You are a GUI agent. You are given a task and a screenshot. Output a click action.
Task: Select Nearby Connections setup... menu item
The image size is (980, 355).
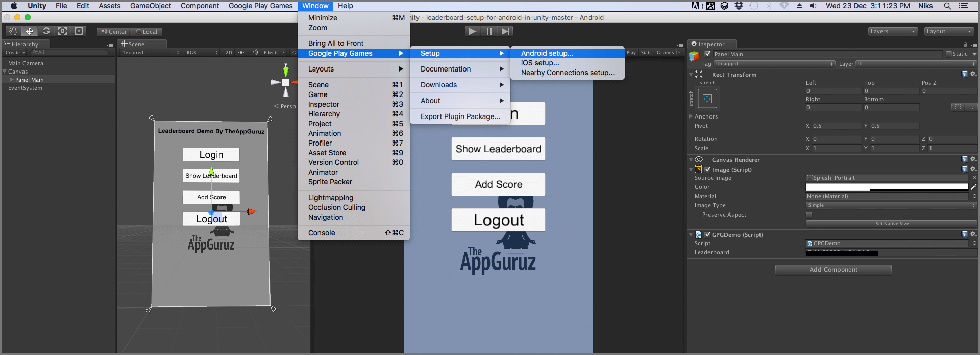point(567,73)
